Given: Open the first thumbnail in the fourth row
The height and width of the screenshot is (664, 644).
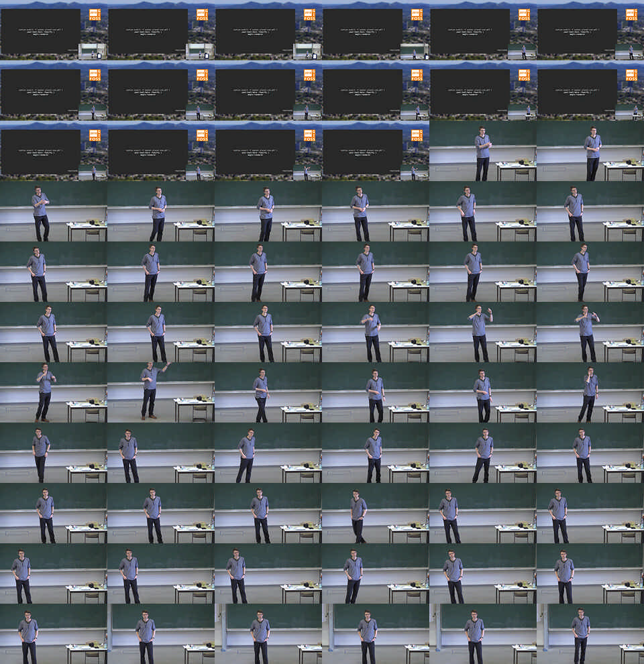Looking at the screenshot, I should click(x=54, y=211).
